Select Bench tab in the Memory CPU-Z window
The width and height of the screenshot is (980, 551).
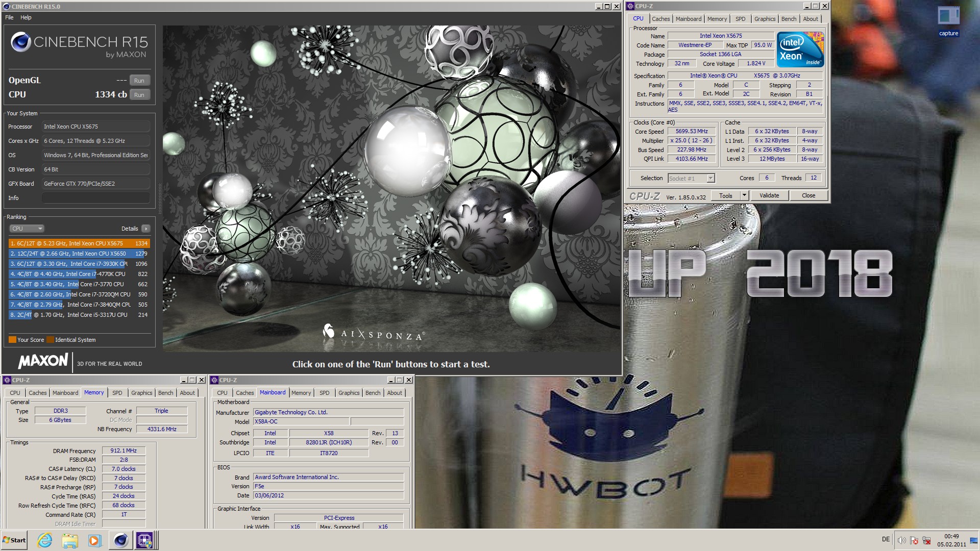click(165, 393)
